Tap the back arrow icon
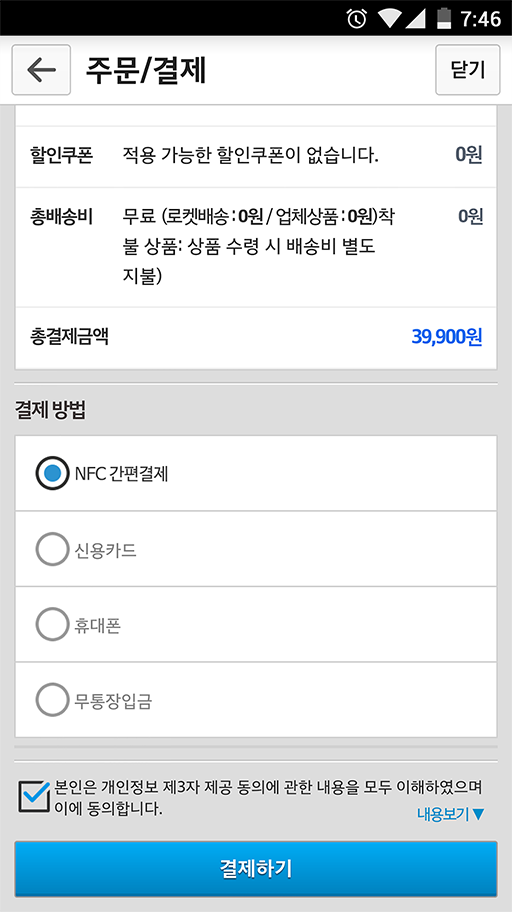Viewport: 512px width, 912px height. [x=41, y=70]
